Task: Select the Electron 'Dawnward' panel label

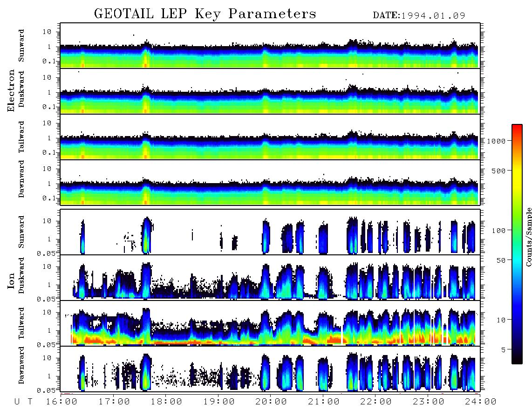Action: (21, 179)
